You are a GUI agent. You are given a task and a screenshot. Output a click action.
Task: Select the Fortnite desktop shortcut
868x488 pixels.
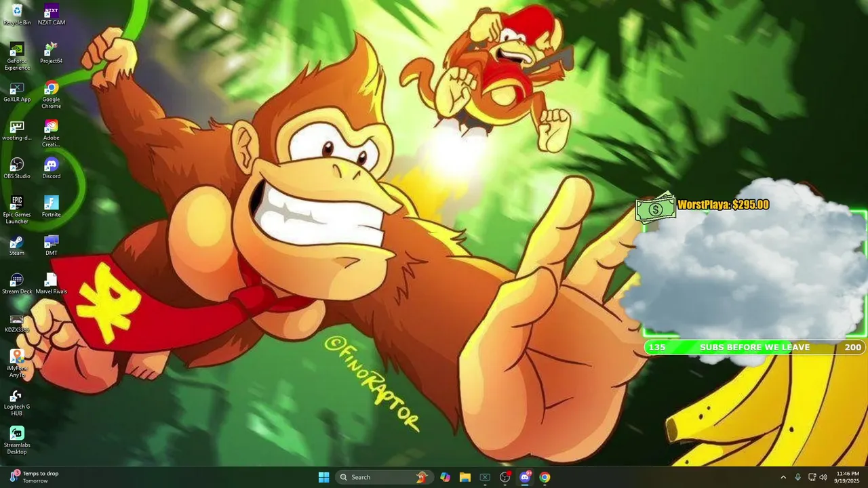coord(52,207)
